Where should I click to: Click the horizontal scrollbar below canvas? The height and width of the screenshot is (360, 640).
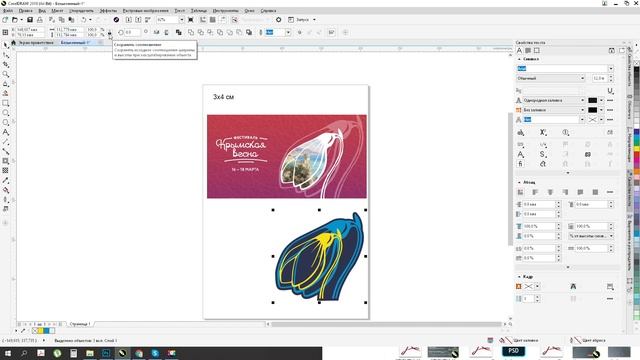pyautogui.click(x=386, y=324)
